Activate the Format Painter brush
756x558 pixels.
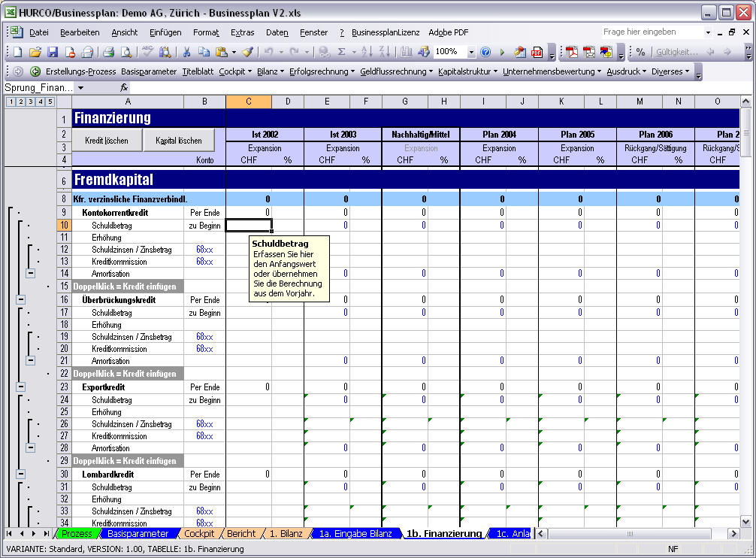pos(248,52)
